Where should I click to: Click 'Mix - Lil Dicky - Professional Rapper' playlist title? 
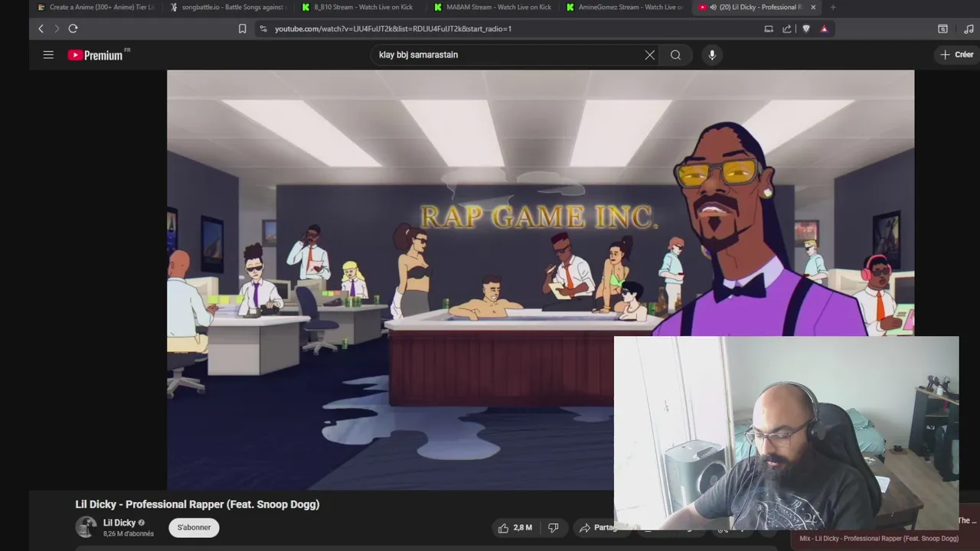tap(879, 538)
